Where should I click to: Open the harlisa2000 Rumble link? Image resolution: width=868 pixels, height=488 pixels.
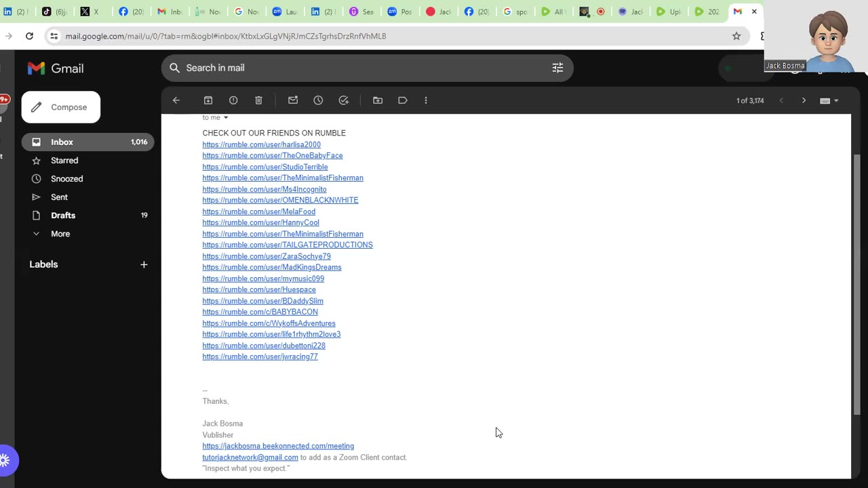261,144
